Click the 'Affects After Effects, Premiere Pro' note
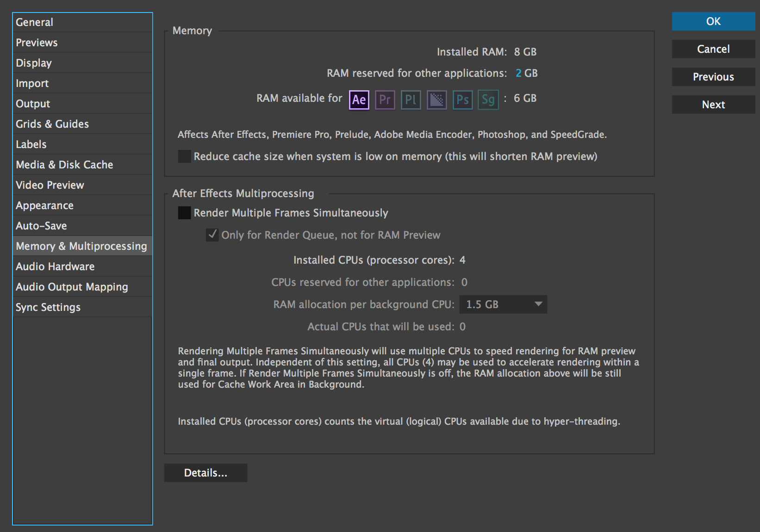Screen dimensions: 760x532 coord(392,135)
